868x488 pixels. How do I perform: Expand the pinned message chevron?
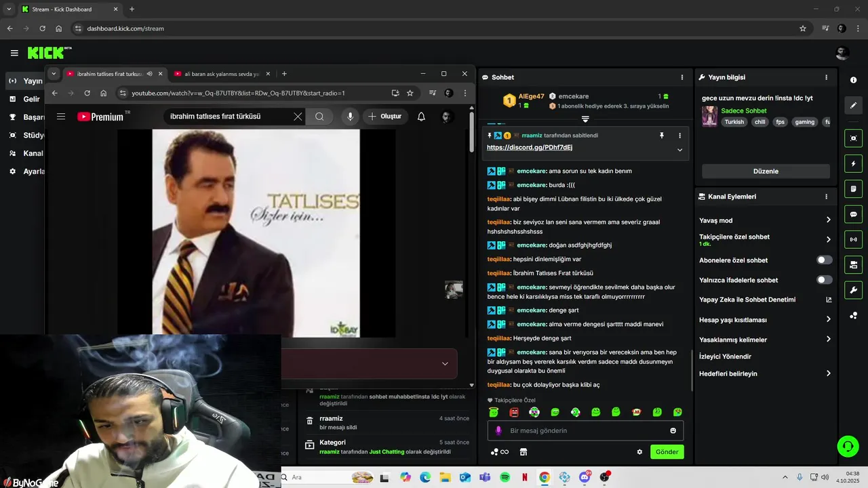[679, 150]
